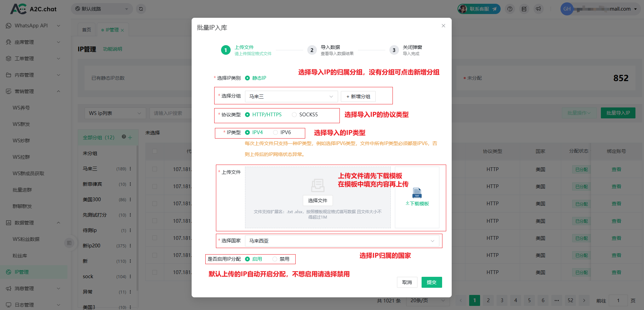Viewport: 644px width, 310px height.
Task: Open the announcement megaphone icon in header
Action: (538, 9)
